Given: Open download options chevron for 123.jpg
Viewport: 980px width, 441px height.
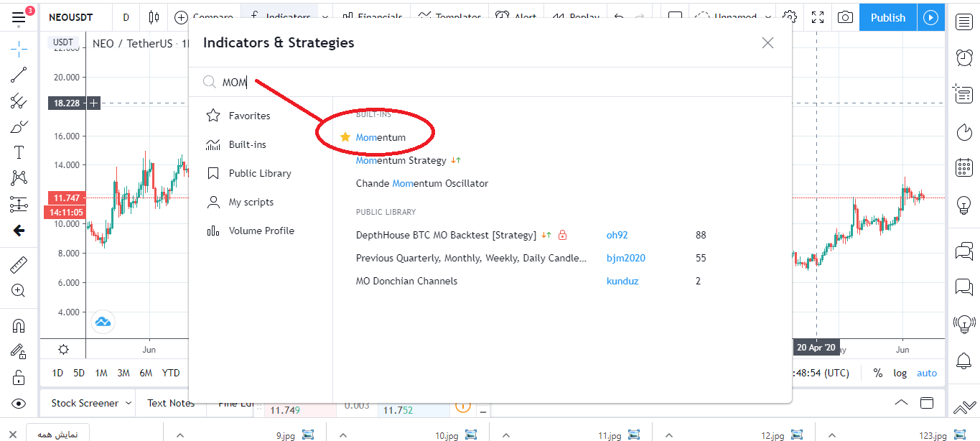Looking at the screenshot, I should [x=833, y=435].
